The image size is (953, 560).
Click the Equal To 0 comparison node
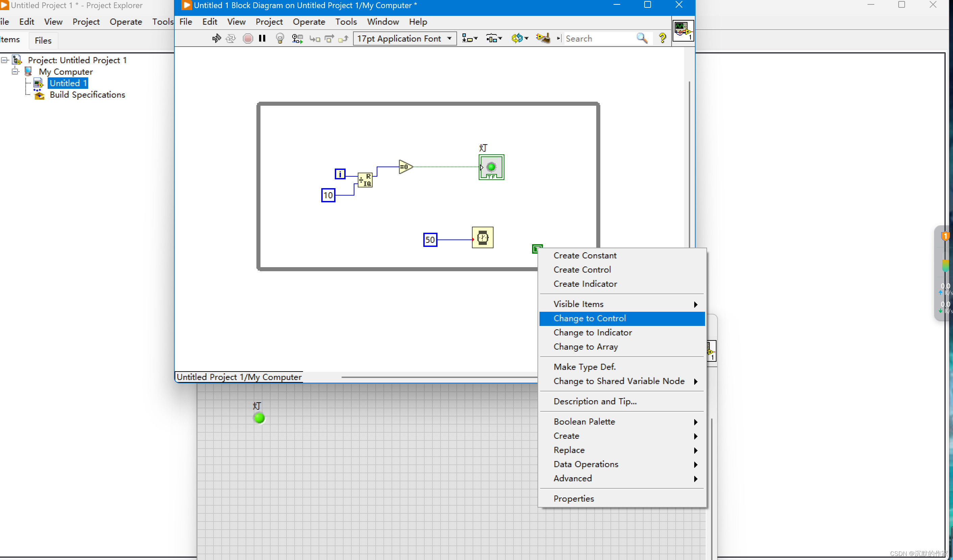click(405, 167)
